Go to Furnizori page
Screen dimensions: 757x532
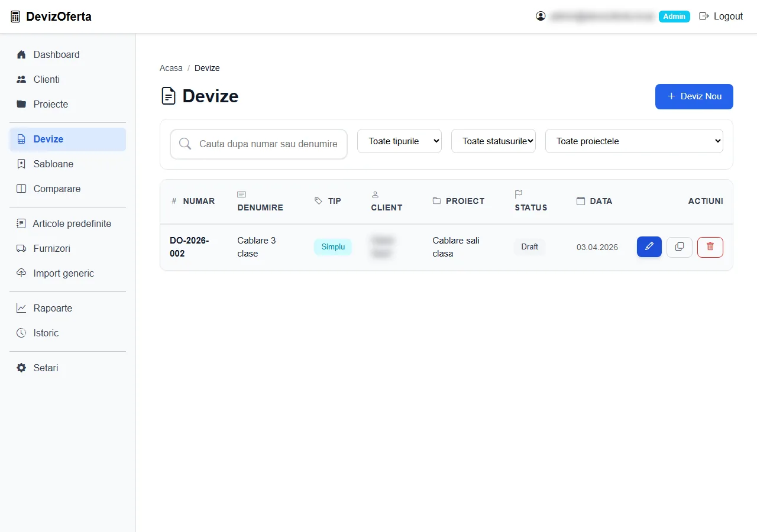tap(67, 248)
